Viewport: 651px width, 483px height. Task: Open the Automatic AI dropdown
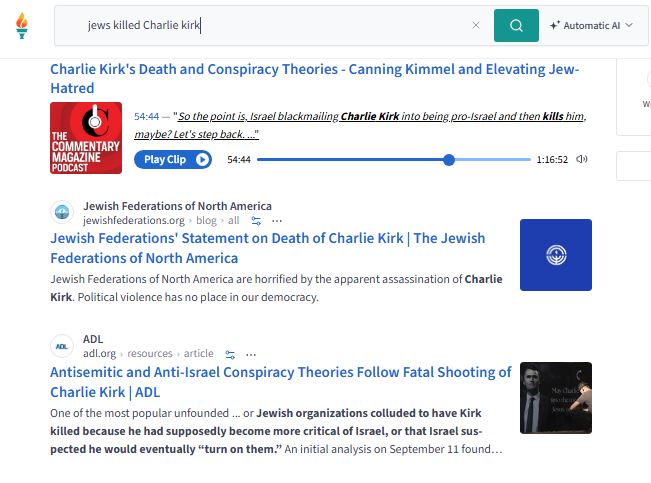[x=591, y=25]
